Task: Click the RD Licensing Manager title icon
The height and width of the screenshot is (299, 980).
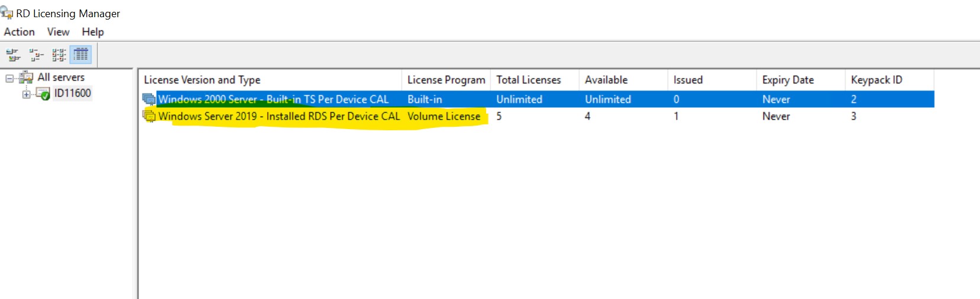Action: click(x=7, y=13)
